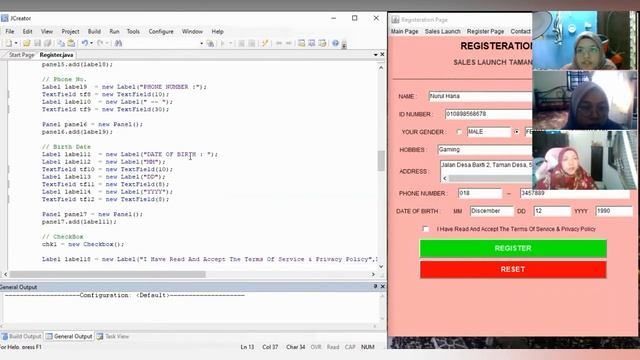Select the Register.java editor tab
This screenshot has height=360, width=640.
click(56, 55)
